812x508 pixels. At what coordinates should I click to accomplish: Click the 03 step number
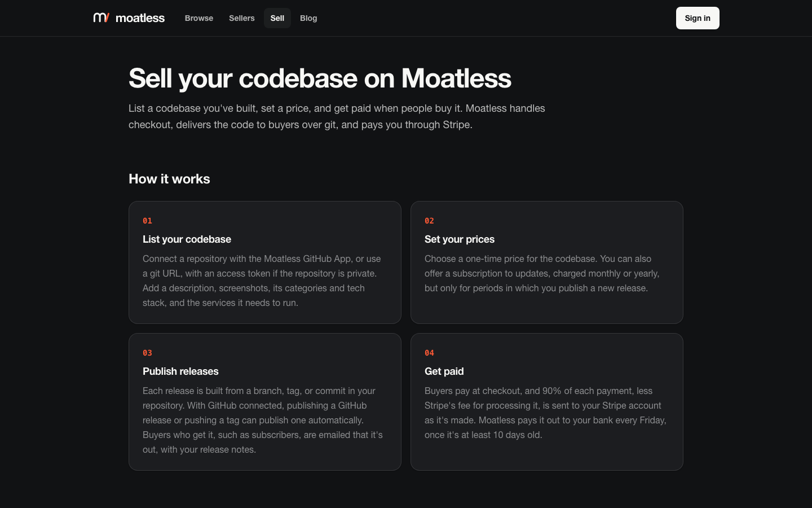(147, 353)
